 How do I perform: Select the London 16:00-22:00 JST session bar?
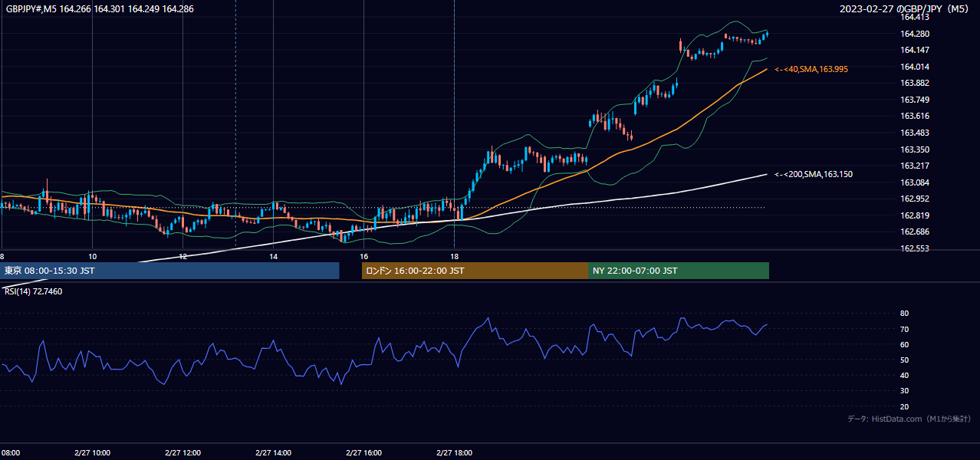[475, 271]
